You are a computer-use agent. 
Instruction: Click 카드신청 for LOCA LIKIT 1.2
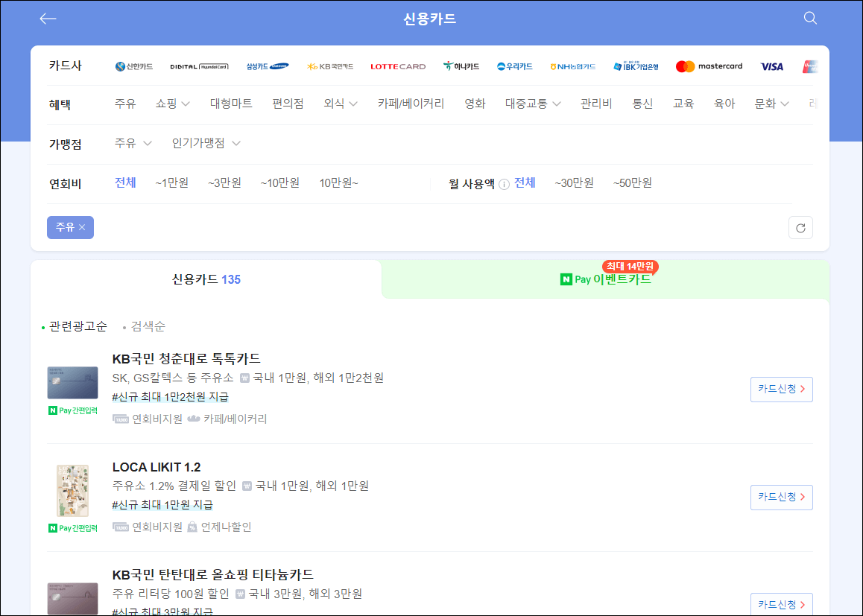tap(782, 498)
